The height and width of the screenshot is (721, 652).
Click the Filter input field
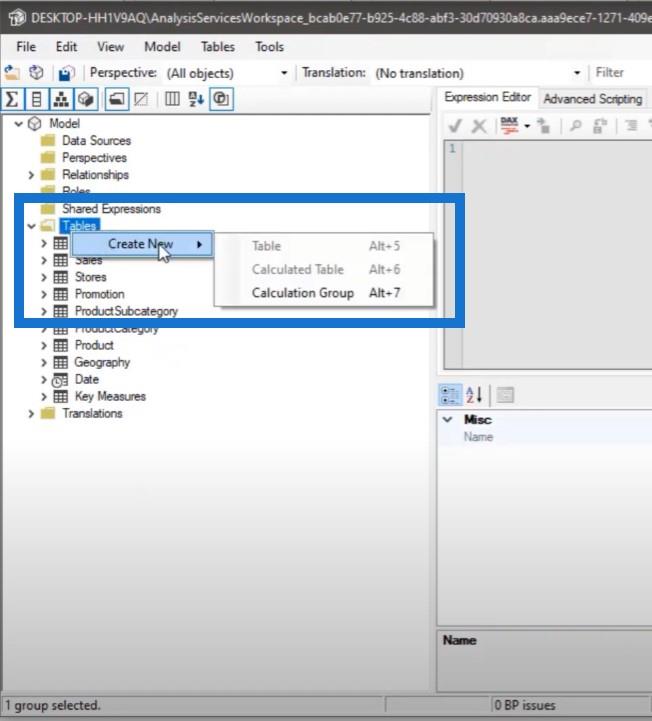click(623, 73)
